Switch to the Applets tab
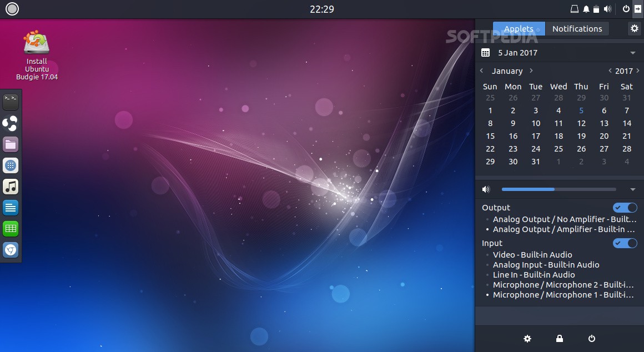This screenshot has height=352, width=644. [x=519, y=29]
